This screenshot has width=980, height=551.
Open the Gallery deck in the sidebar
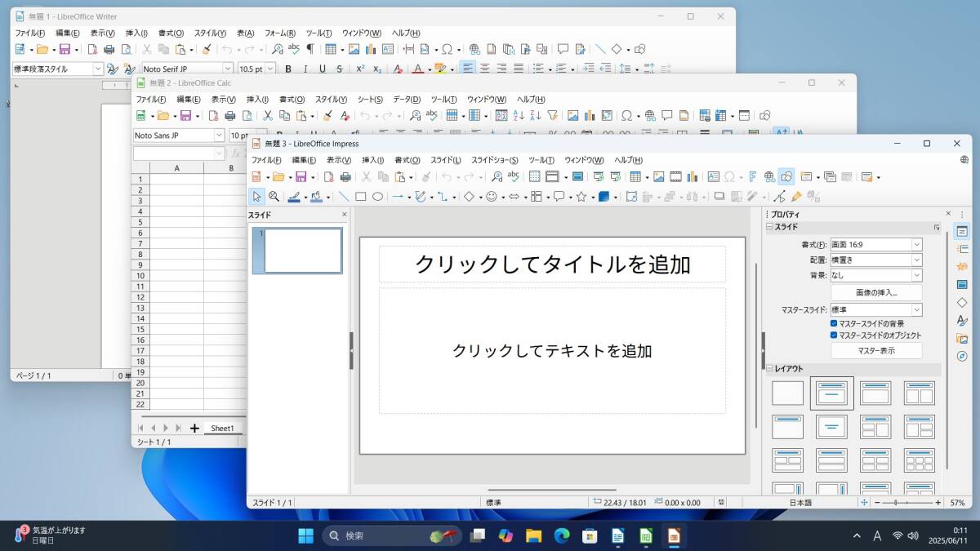tap(962, 339)
